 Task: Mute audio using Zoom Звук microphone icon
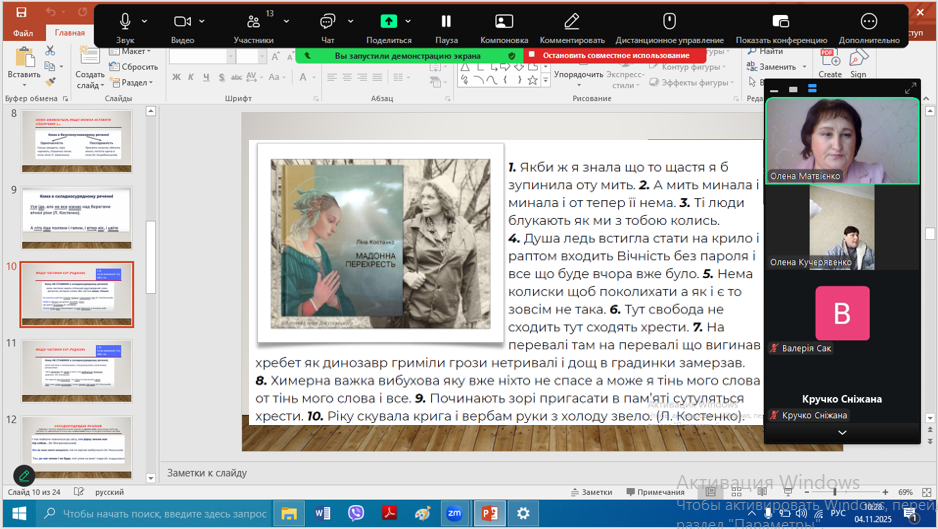pos(125,22)
